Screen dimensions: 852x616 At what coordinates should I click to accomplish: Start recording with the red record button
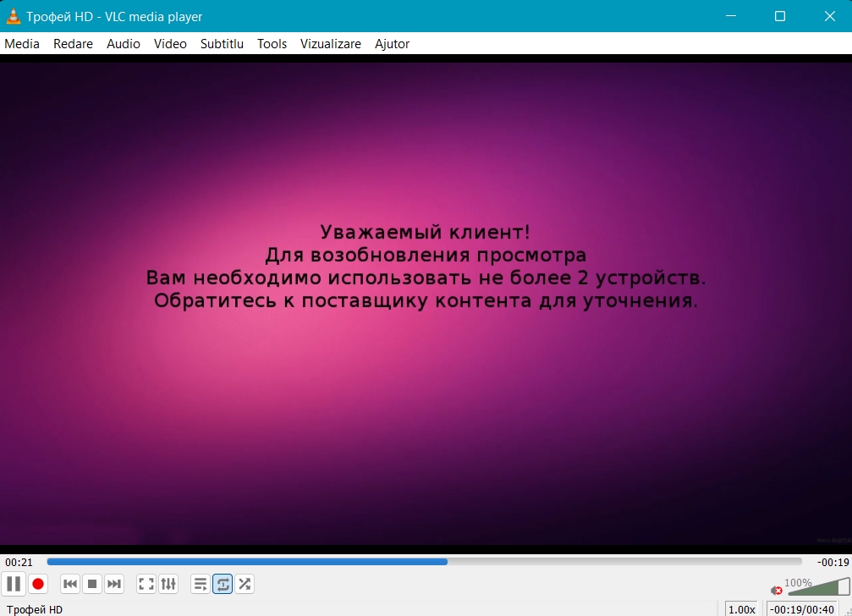[38, 584]
